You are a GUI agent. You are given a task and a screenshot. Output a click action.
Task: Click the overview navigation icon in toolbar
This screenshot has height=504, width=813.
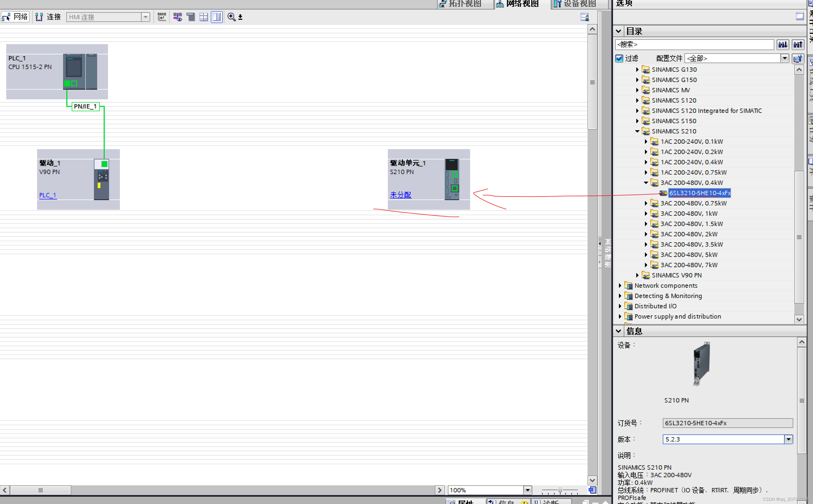click(584, 17)
